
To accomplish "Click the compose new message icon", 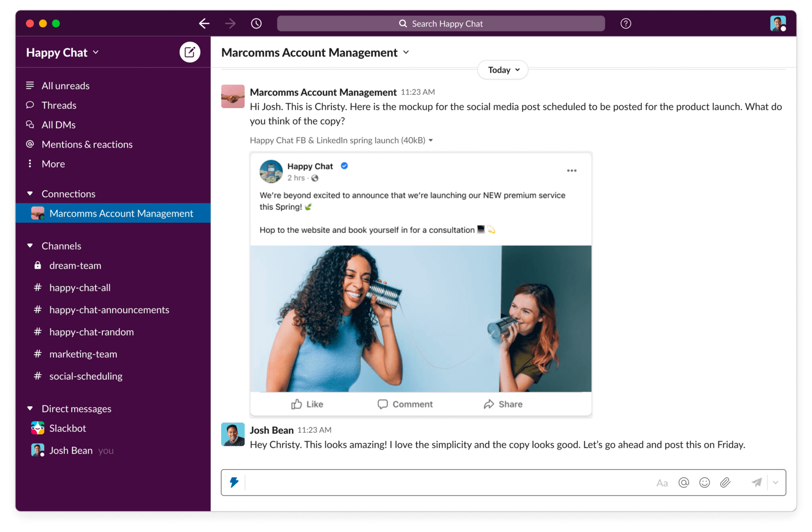I will click(x=190, y=52).
